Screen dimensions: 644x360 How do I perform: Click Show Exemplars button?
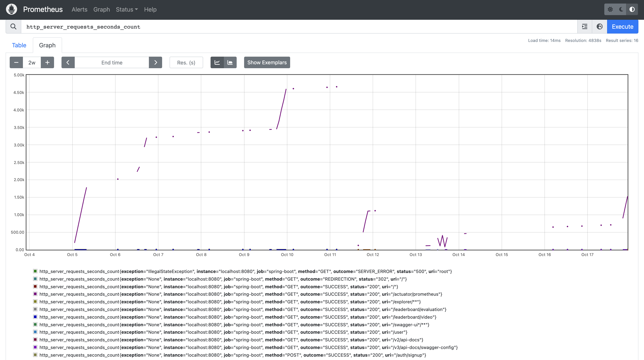click(267, 62)
